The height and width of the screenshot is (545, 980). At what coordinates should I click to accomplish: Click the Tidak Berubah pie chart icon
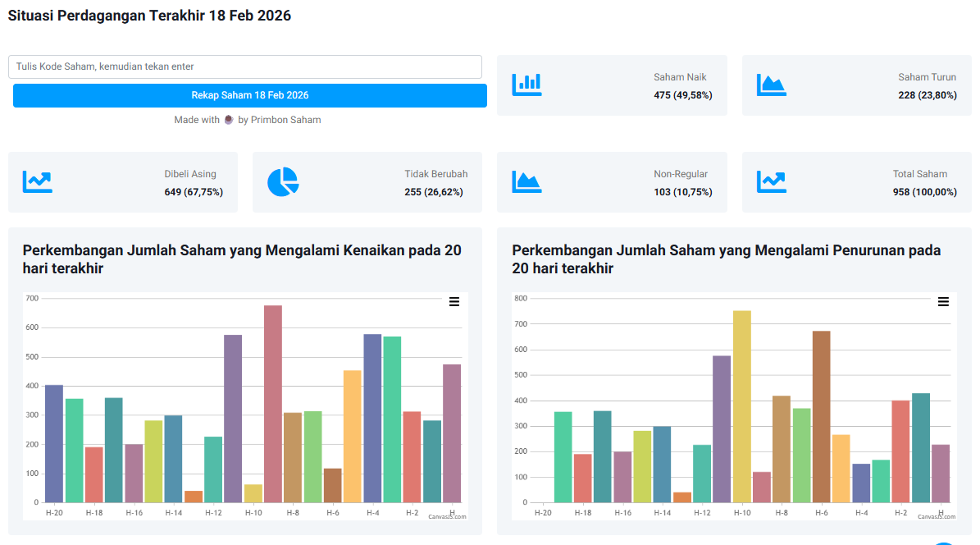click(283, 181)
